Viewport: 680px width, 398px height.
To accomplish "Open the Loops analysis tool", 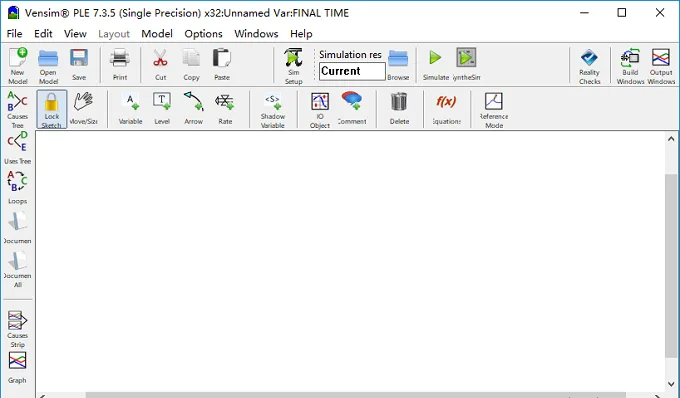I will pyautogui.click(x=17, y=187).
